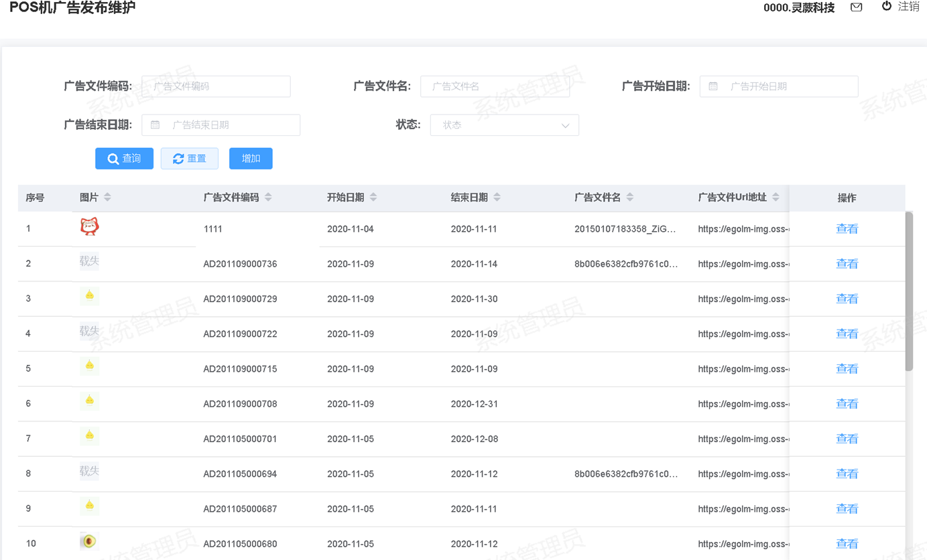The height and width of the screenshot is (560, 927).
Task: Open the red fox thumbnail in row 1
Action: click(89, 227)
